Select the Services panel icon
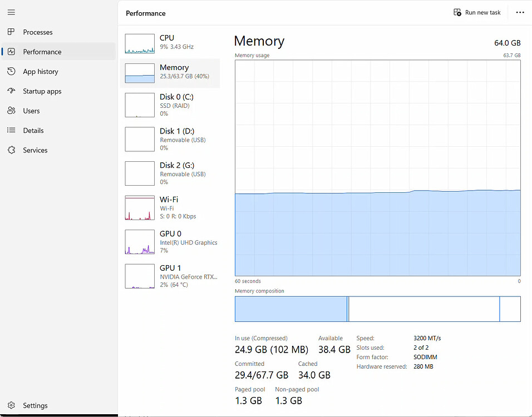Image resolution: width=532 pixels, height=417 pixels. (11, 150)
